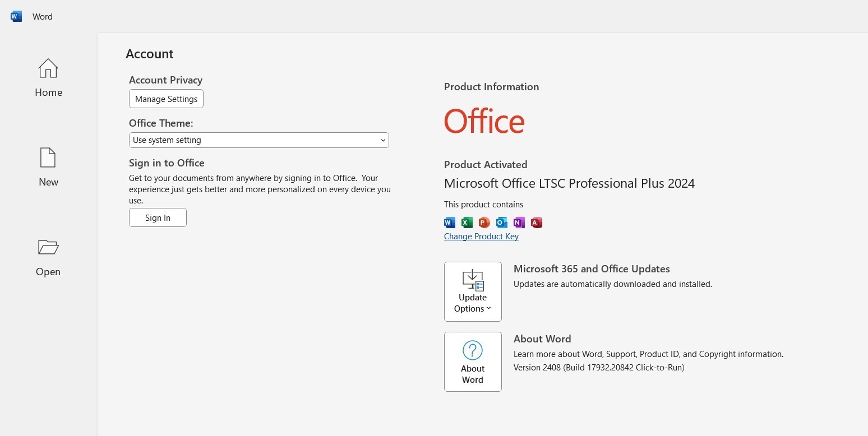This screenshot has height=436, width=868.
Task: Click the Word app icon under product contents
Action: (x=450, y=222)
